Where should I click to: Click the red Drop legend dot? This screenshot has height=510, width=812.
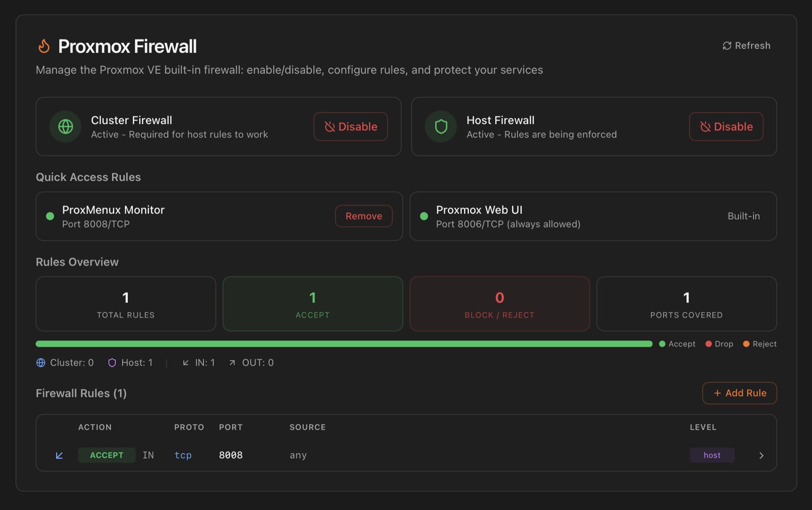point(708,344)
